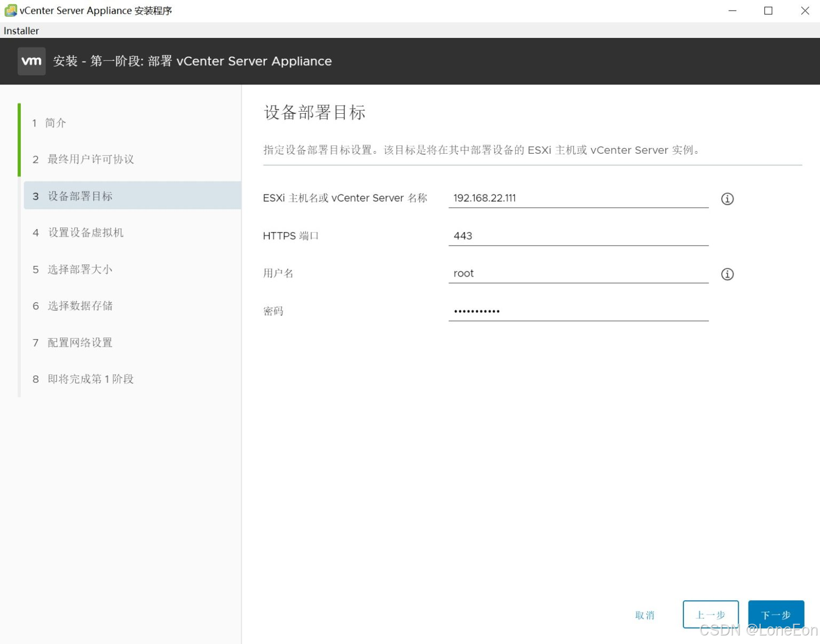Screen dimensions: 820x644
Task: Select step 7 配置网络设置
Action: coord(79,342)
